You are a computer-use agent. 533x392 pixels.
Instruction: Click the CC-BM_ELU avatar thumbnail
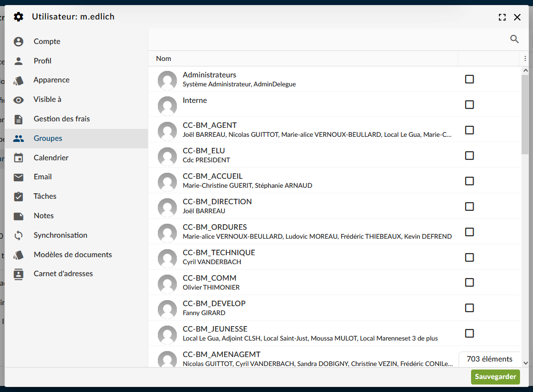167,156
